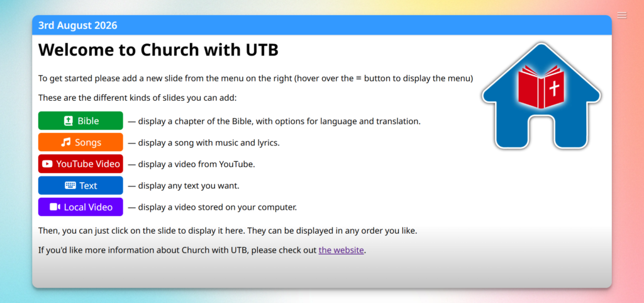Click the blue Text button
Viewport: 644px width, 303px height.
pyautogui.click(x=80, y=185)
